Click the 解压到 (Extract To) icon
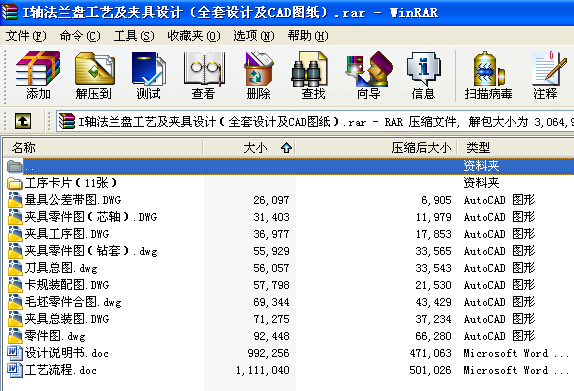 [95, 68]
